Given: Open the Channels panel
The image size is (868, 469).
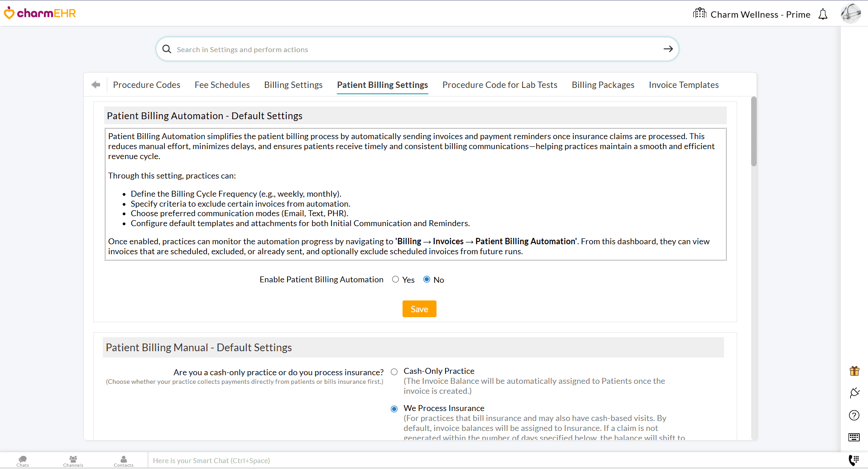Looking at the screenshot, I should point(72,460).
